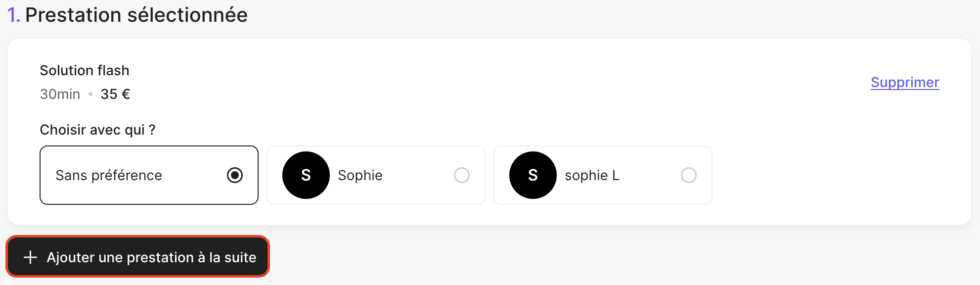Select the Sans préférence radio button

(x=235, y=175)
